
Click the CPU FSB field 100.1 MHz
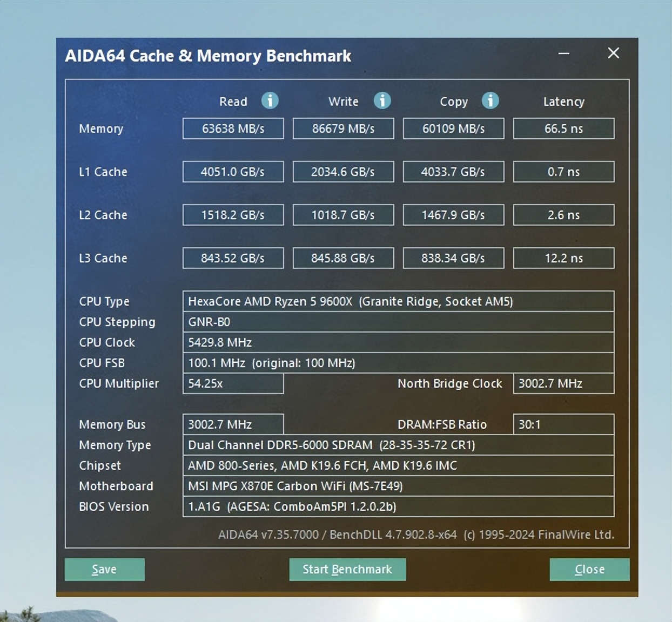(398, 363)
